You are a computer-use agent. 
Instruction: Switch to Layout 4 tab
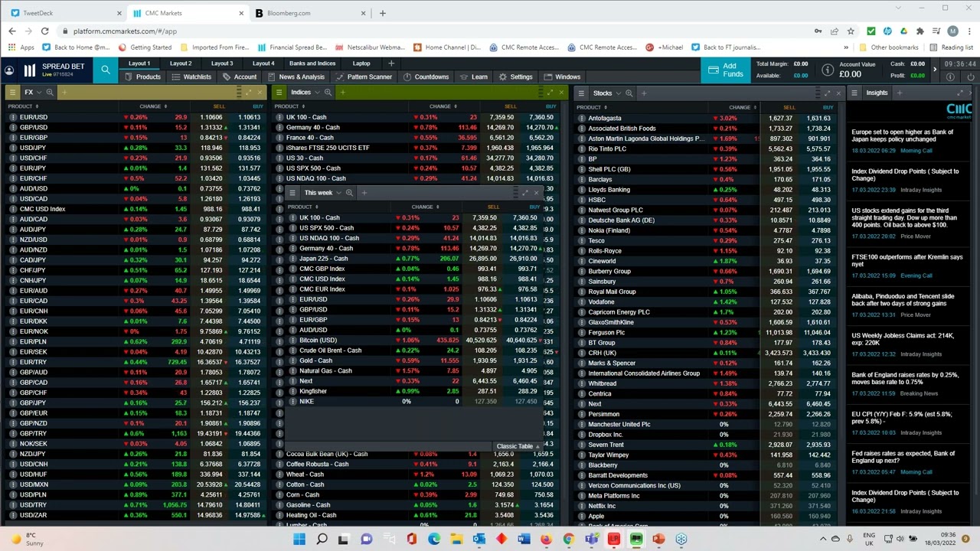(263, 64)
